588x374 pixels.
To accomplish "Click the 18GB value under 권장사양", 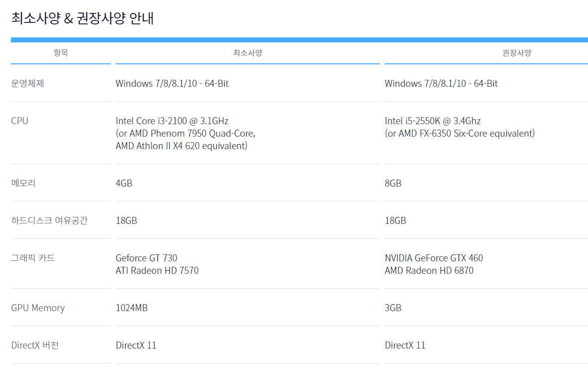I will pos(395,220).
